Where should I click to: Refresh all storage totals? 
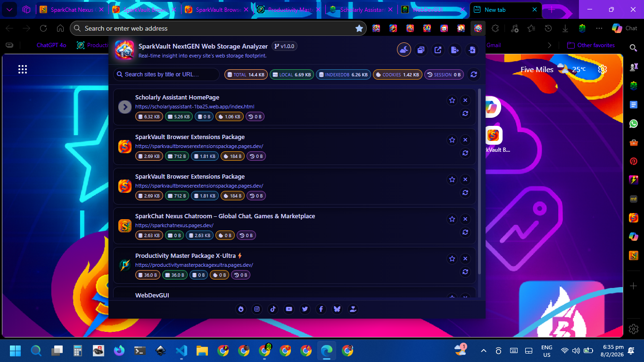point(474,74)
